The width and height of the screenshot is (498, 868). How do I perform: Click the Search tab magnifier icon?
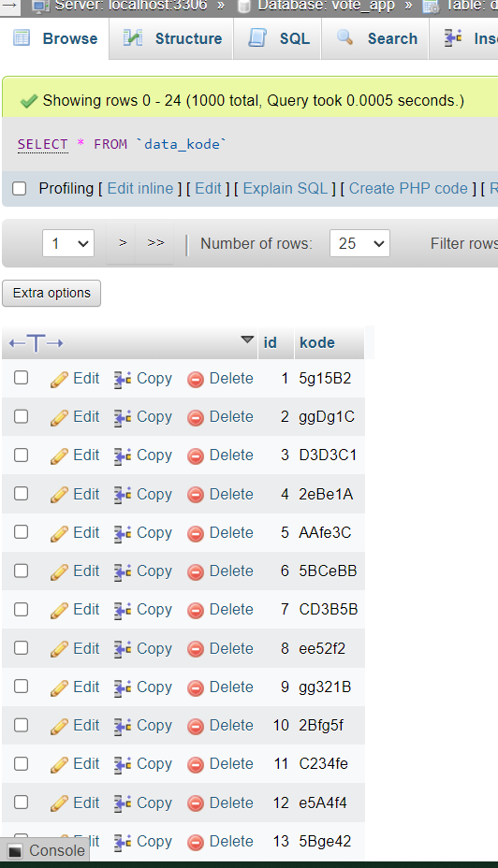345,37
